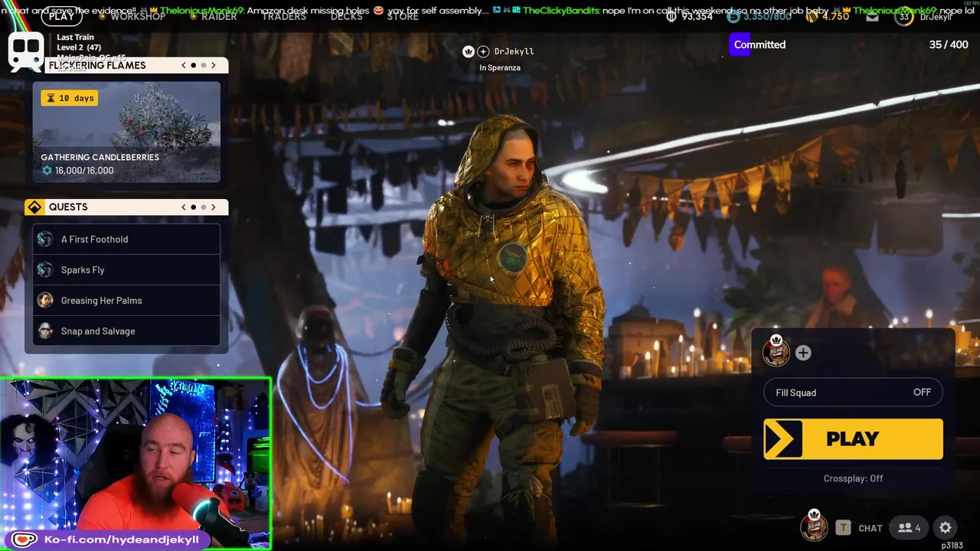980x551 pixels.
Task: Click the Sparks Fly quest icon
Action: tap(45, 269)
